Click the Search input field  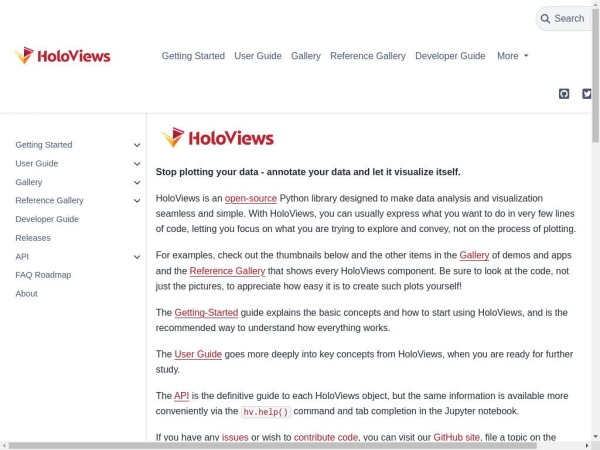(x=565, y=19)
